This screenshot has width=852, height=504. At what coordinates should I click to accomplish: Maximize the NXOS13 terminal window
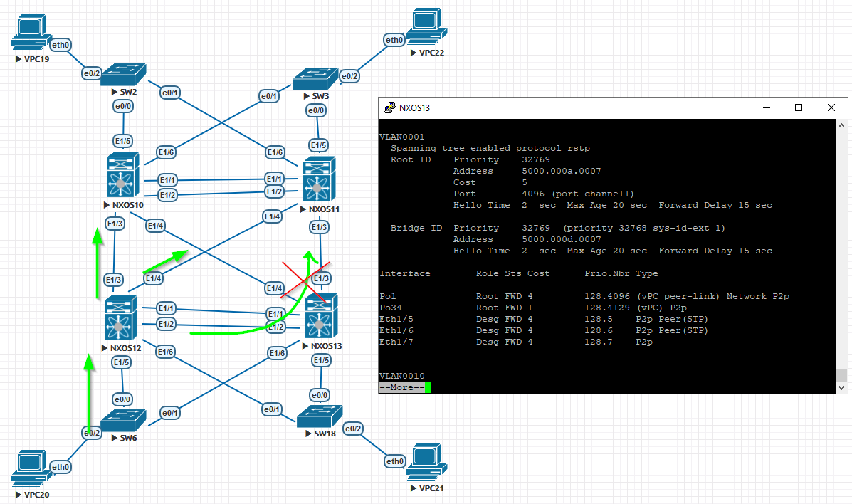[x=799, y=108]
